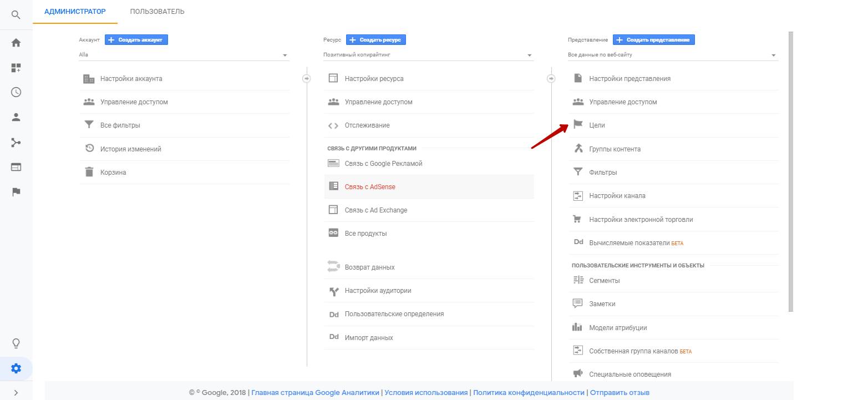Image resolution: width=868 pixels, height=400 pixels.
Task: Click Отправить отзыв footer link
Action: coord(620,392)
